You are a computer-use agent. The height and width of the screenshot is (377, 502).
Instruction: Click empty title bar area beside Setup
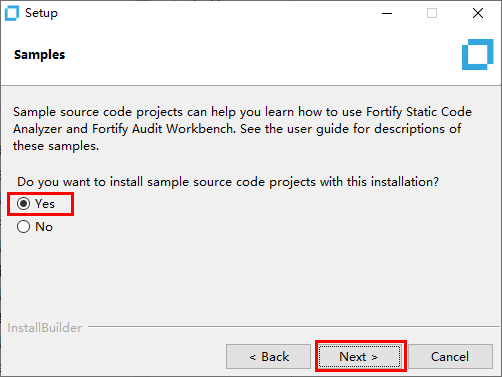pyautogui.click(x=217, y=13)
